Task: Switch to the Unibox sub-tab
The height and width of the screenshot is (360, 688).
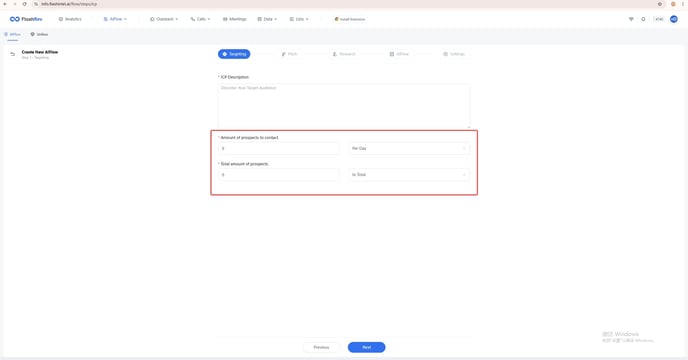Action: pos(39,34)
